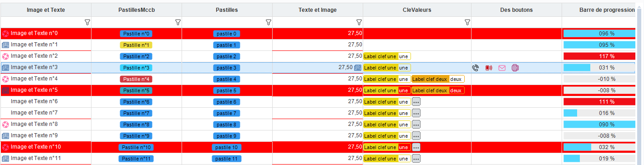The height and width of the screenshot is (165, 644).
Task: Open the Image et Texte column filter
Action: (87, 22)
